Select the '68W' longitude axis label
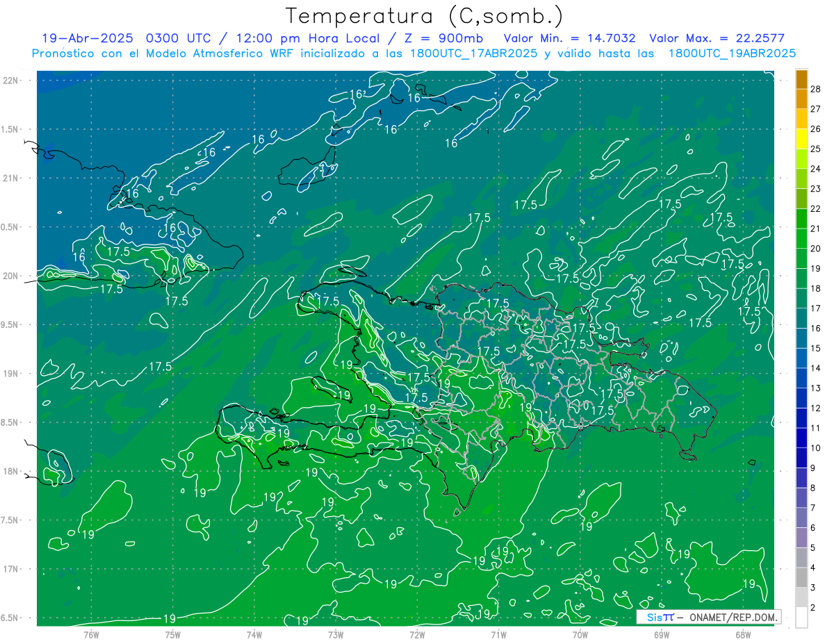This screenshot has width=834, height=644. pyautogui.click(x=742, y=634)
